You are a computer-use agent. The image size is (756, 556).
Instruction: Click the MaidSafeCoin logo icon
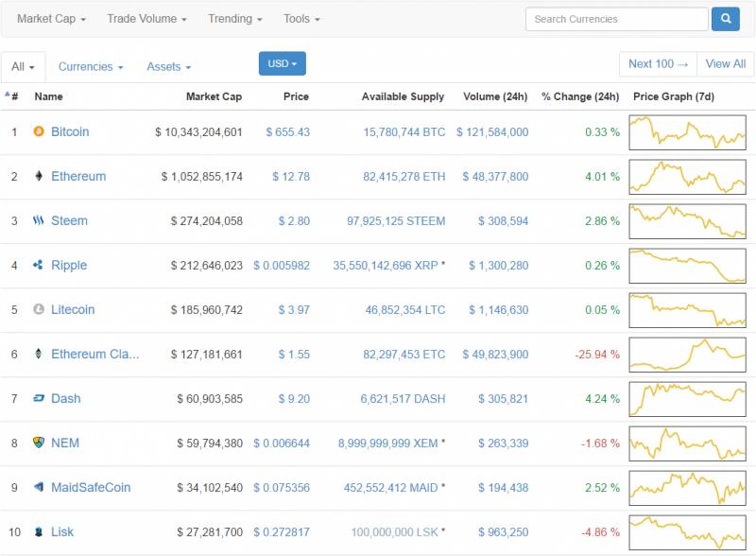(39, 487)
